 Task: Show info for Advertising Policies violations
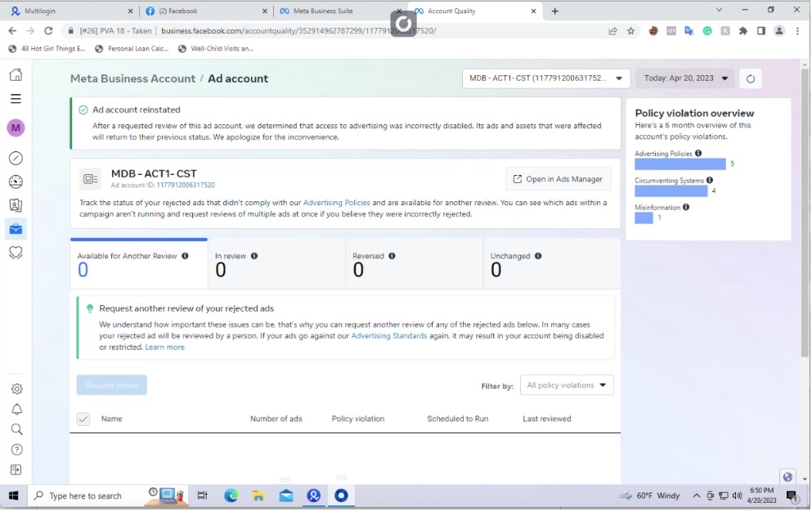(698, 153)
